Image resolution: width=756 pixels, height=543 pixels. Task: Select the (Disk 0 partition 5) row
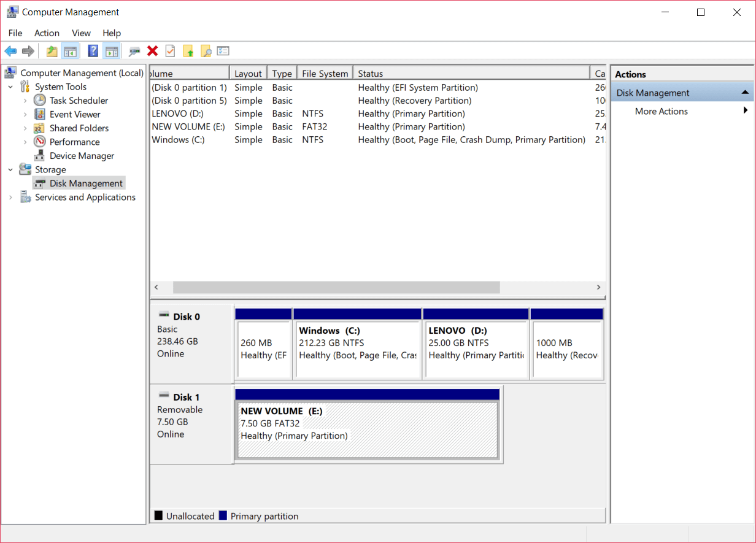(x=377, y=101)
